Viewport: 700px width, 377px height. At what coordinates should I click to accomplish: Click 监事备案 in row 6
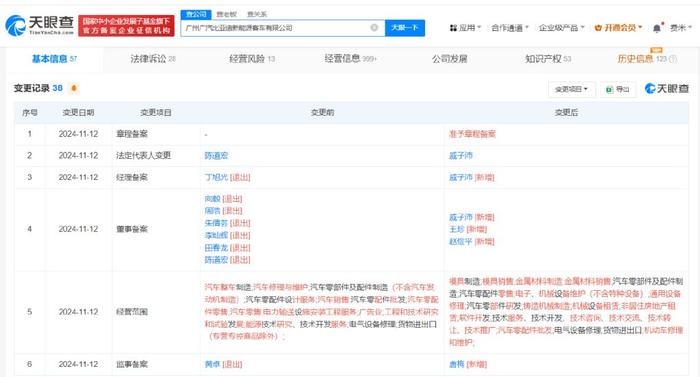pos(132,364)
